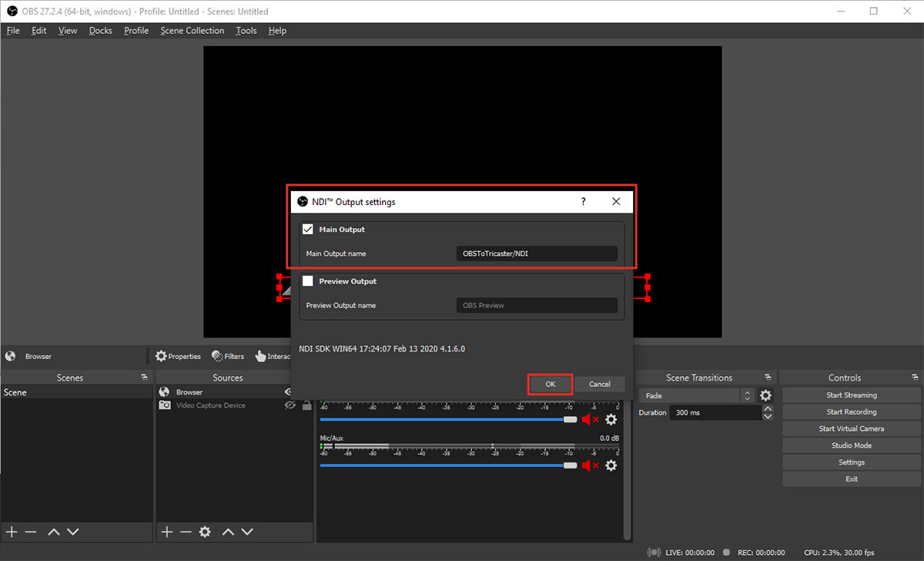Select the Scene item in Scenes list
924x561 pixels.
(x=75, y=392)
